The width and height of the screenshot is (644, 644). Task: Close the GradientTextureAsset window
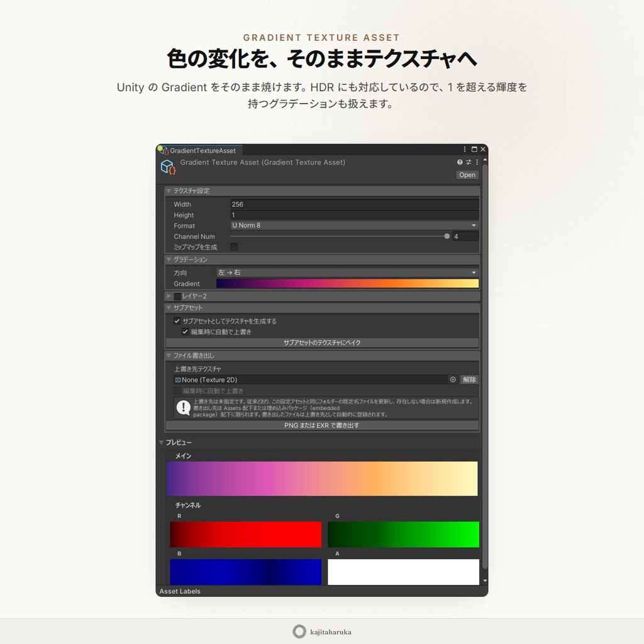pos(483,150)
